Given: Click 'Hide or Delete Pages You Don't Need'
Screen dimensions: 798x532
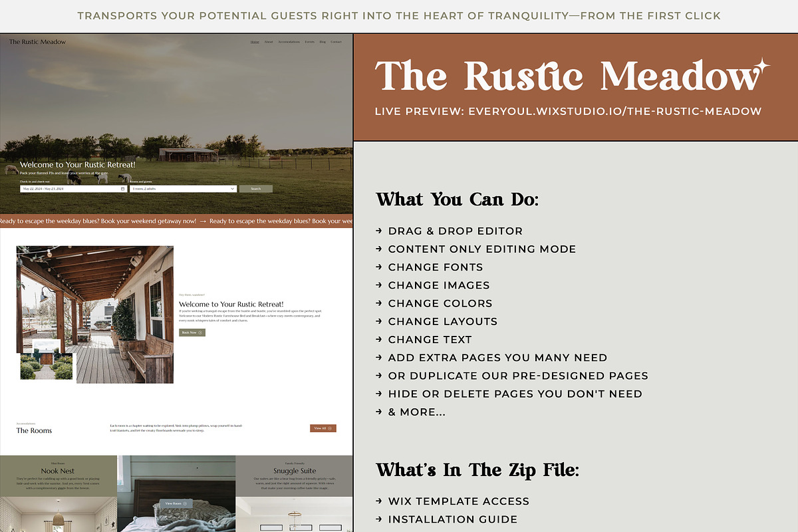Looking at the screenshot, I should coord(515,394).
